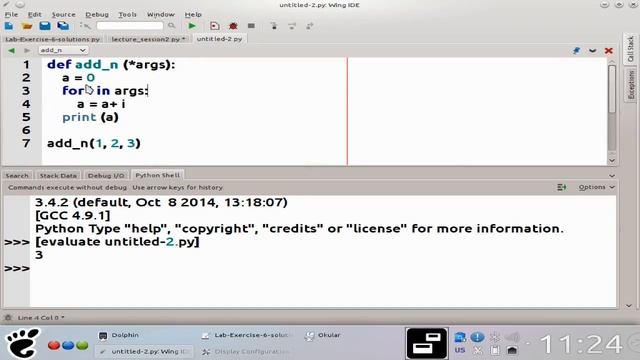
Task: Click the chevron at the bottom-right panel corner
Action: click(x=629, y=305)
